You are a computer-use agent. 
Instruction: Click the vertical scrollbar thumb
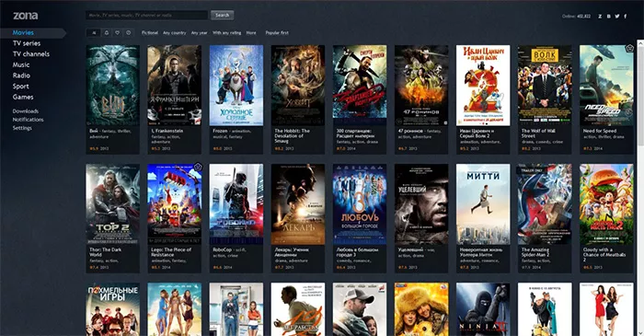(640, 92)
